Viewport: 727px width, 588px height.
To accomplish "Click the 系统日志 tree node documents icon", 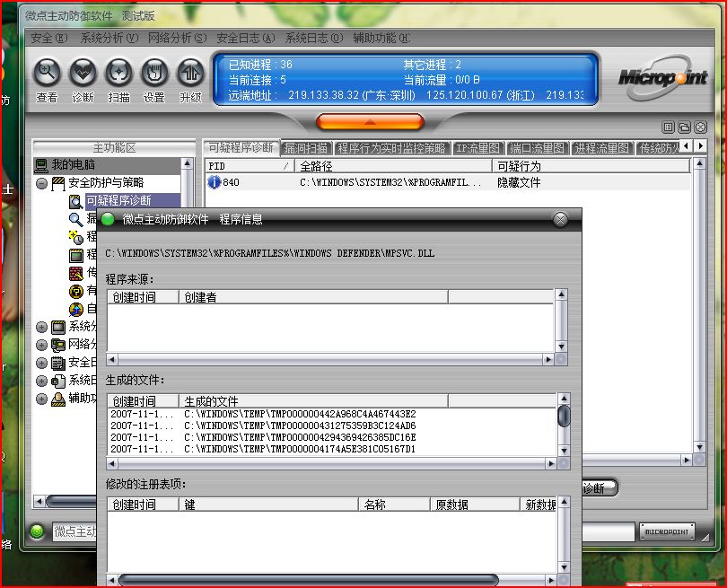I will [x=58, y=382].
